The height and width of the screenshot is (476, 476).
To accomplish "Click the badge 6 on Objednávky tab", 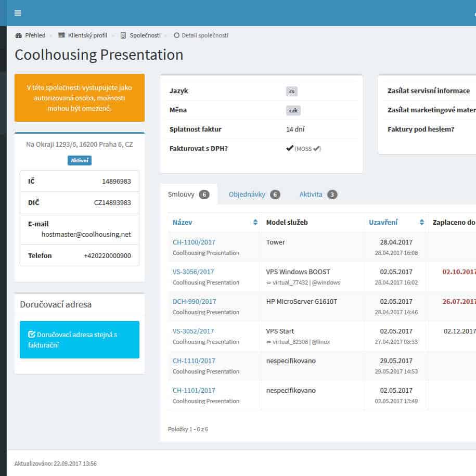I will (275, 195).
